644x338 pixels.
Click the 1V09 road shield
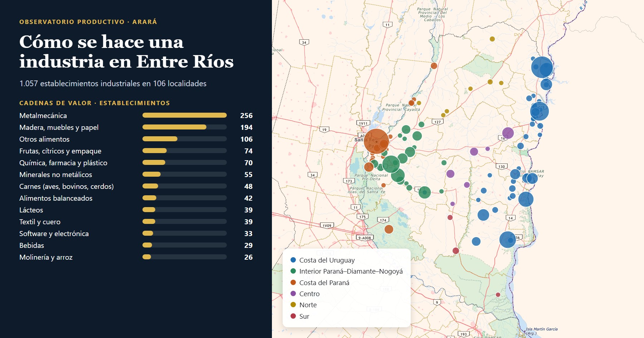tap(327, 226)
